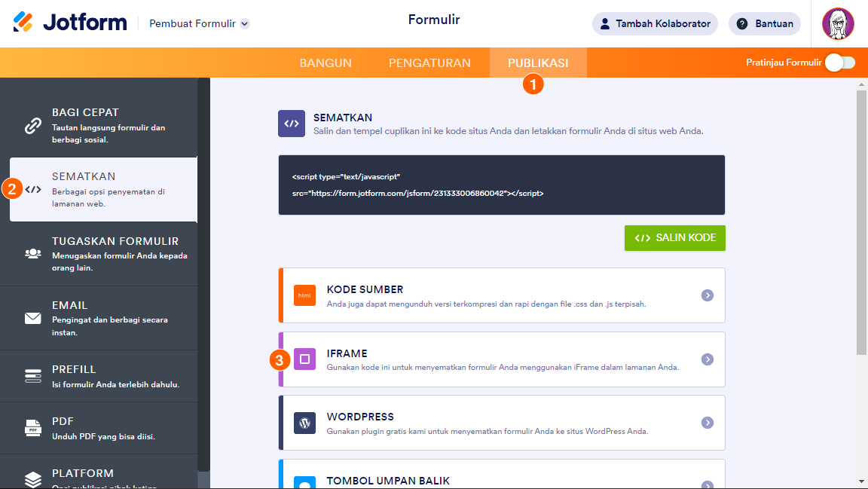Expand WORDPRESS chevron arrow
This screenshot has width=868, height=489.
point(707,423)
